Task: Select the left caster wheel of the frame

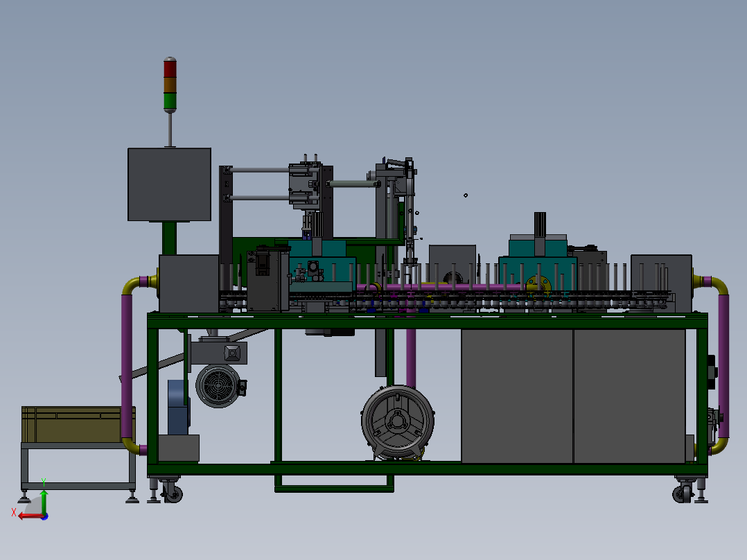Action: [x=173, y=493]
